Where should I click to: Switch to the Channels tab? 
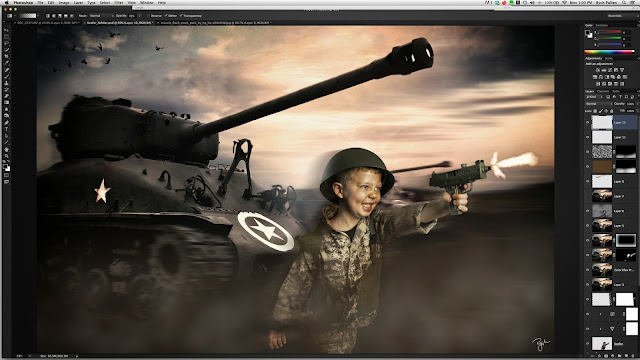(x=603, y=91)
